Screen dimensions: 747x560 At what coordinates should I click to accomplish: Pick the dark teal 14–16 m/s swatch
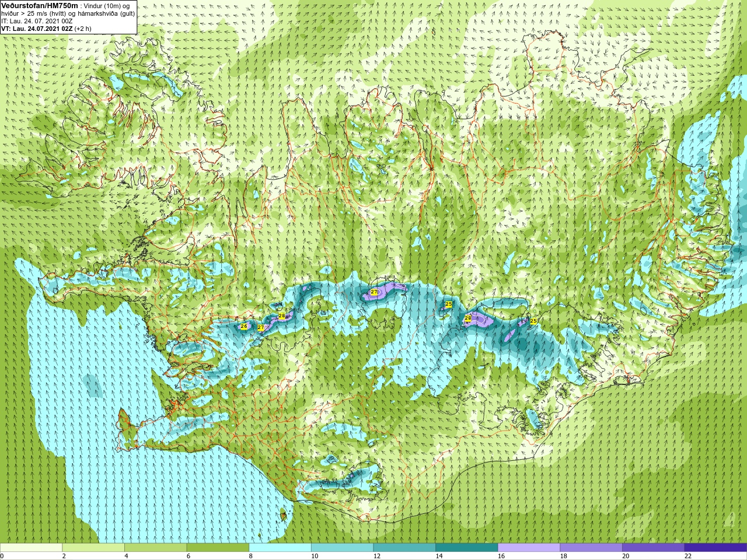coord(467,548)
